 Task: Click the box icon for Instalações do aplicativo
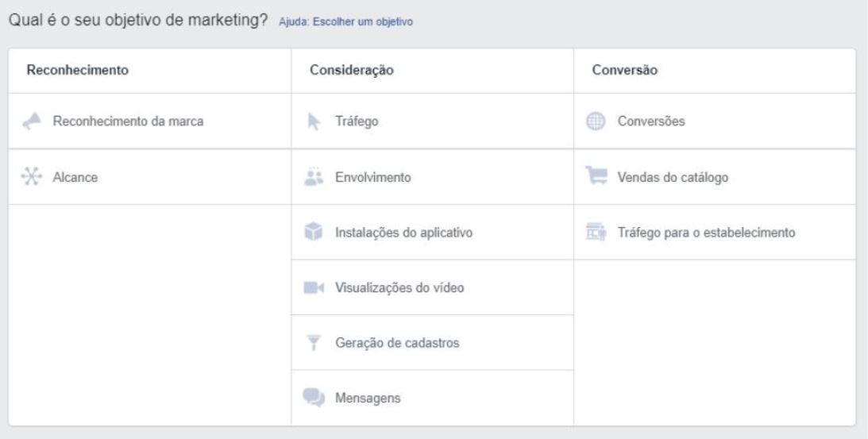(314, 233)
